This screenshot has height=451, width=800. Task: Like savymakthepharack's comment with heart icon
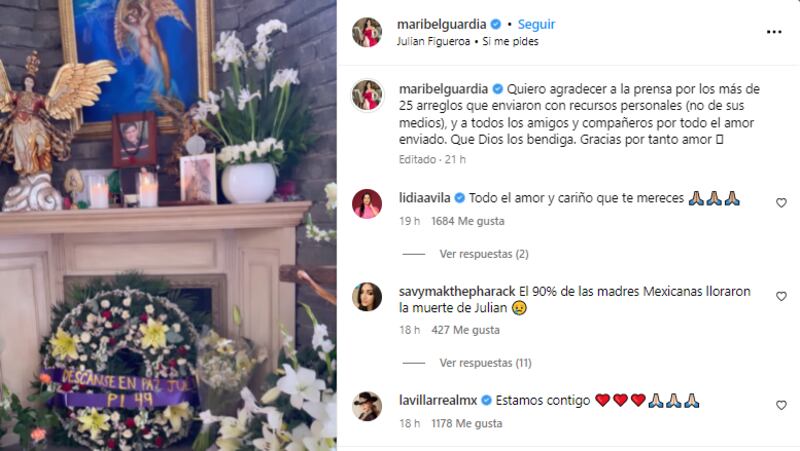tap(781, 296)
